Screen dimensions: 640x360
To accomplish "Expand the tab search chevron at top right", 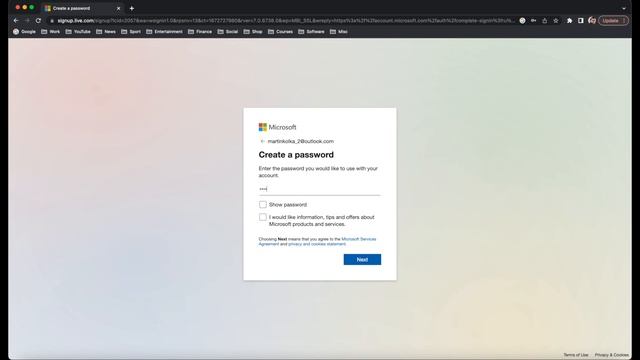I will [624, 8].
